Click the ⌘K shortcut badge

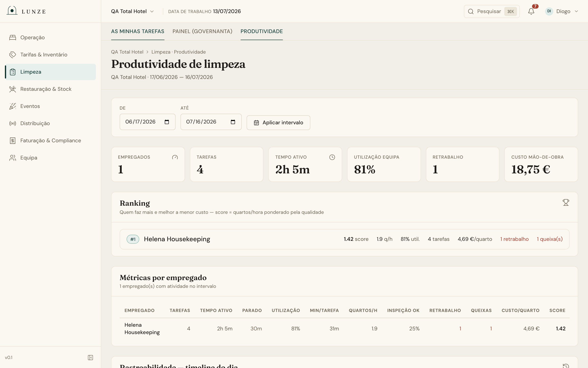tap(510, 11)
